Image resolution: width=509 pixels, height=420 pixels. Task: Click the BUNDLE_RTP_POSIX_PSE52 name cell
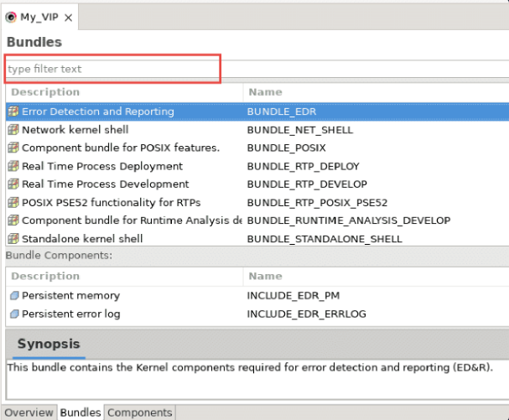pyautogui.click(x=317, y=203)
